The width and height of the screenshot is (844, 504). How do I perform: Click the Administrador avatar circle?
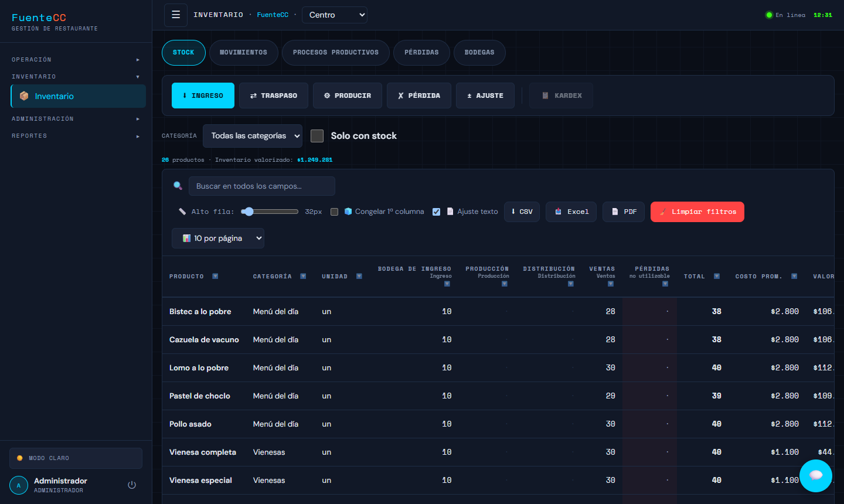click(x=19, y=485)
